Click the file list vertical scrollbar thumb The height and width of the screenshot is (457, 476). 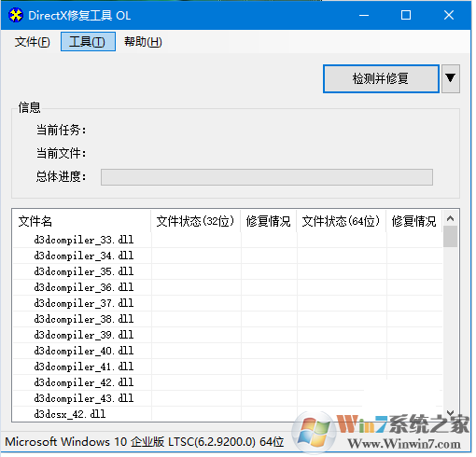point(450,237)
